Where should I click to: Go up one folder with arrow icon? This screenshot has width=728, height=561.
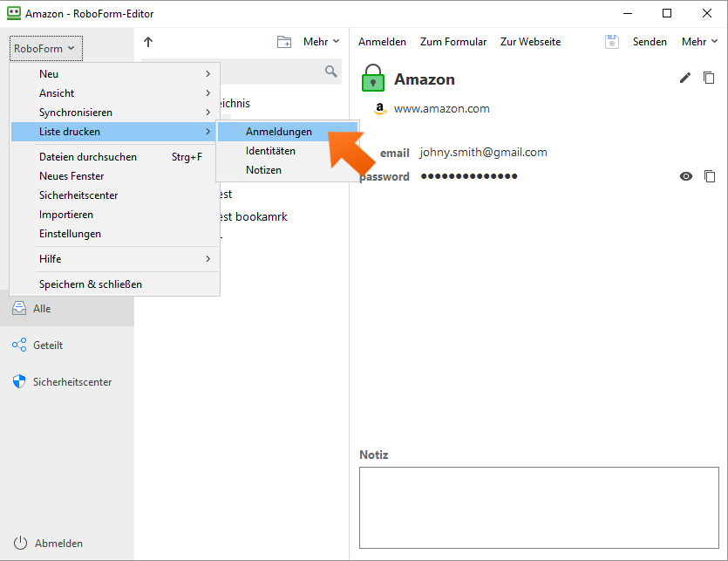click(x=148, y=42)
